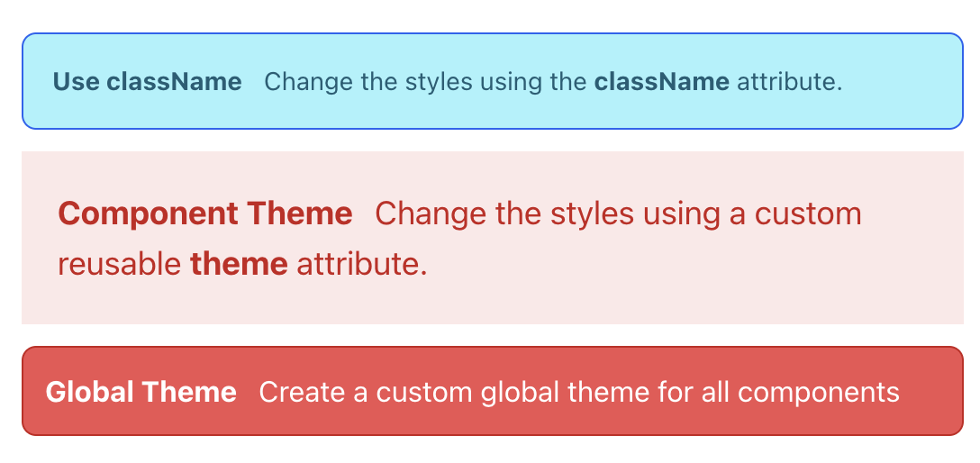Click the "Component Theme" heading
This screenshot has width=980, height=463.
204,214
